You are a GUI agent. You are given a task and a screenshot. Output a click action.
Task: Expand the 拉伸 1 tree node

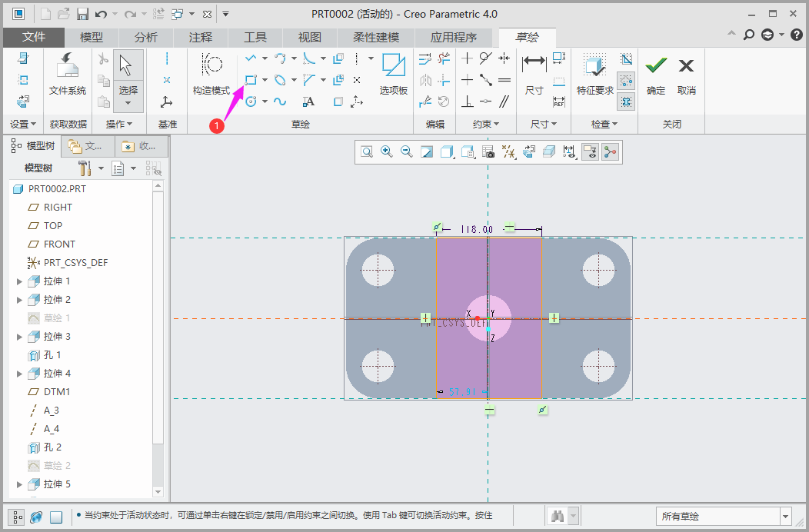coord(20,281)
